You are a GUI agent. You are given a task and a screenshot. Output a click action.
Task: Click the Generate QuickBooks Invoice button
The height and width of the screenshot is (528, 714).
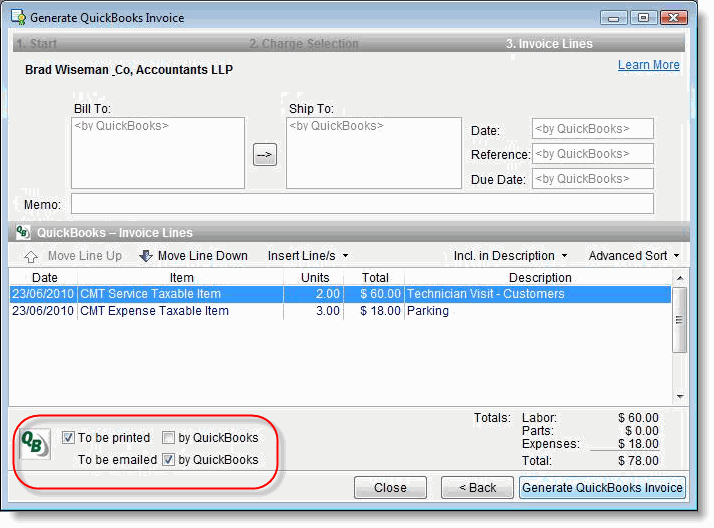click(x=603, y=488)
